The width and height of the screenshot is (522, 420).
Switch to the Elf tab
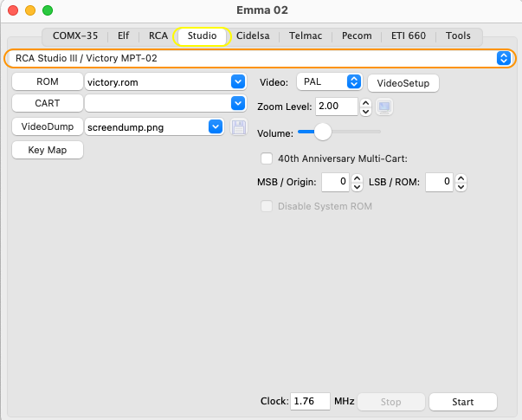point(123,36)
